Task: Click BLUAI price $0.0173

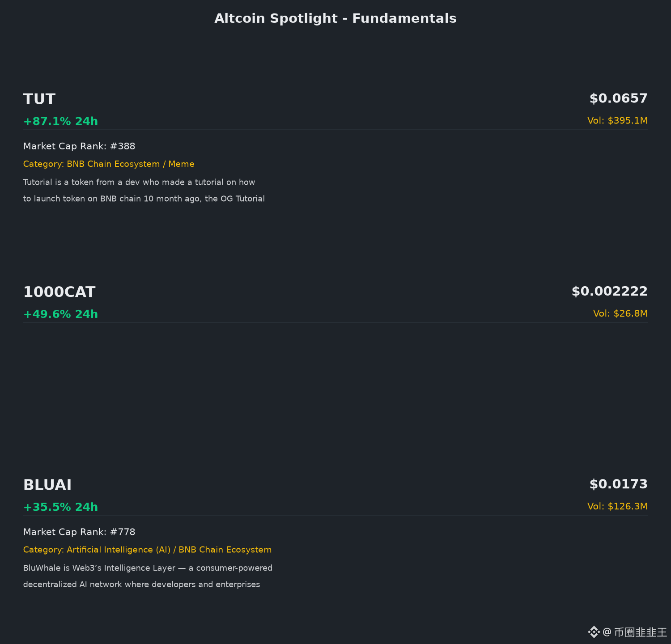Action: click(618, 484)
